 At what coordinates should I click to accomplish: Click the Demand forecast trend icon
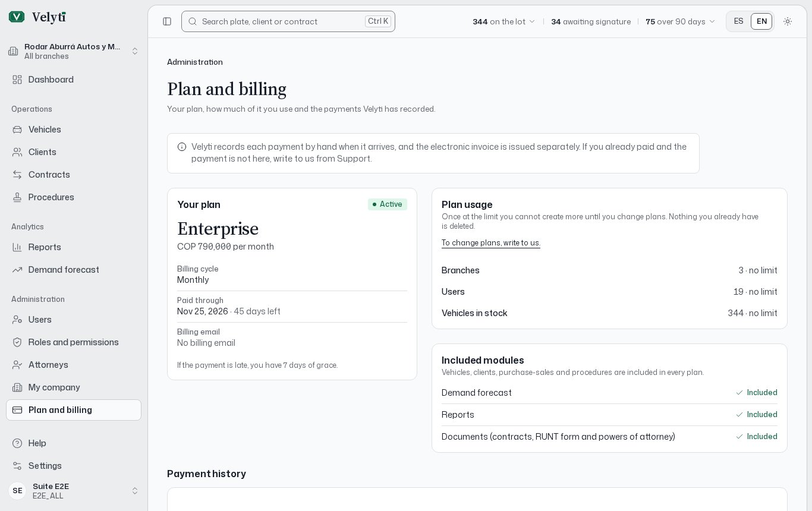(17, 270)
